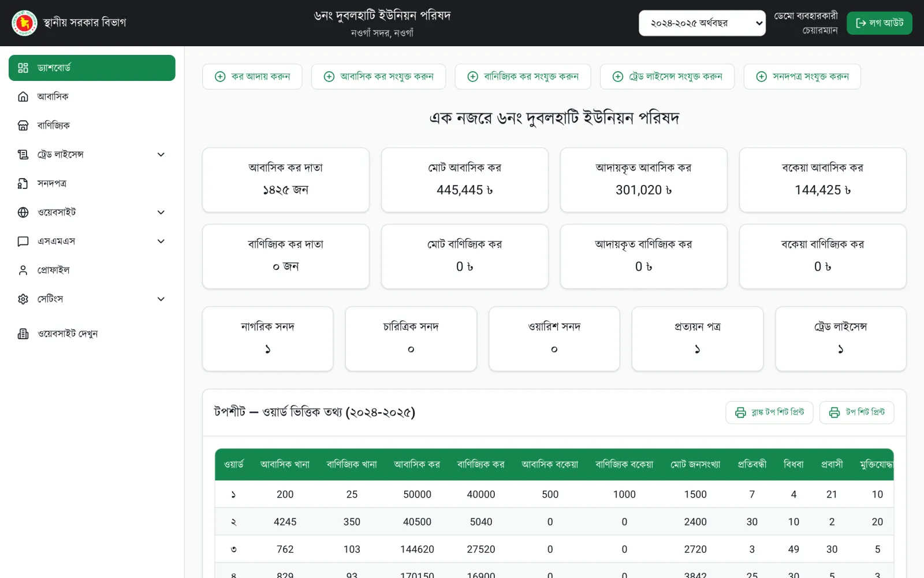Click the প্রোফাইল user icon in sidebar
Viewport: 924px width, 578px height.
coord(23,270)
